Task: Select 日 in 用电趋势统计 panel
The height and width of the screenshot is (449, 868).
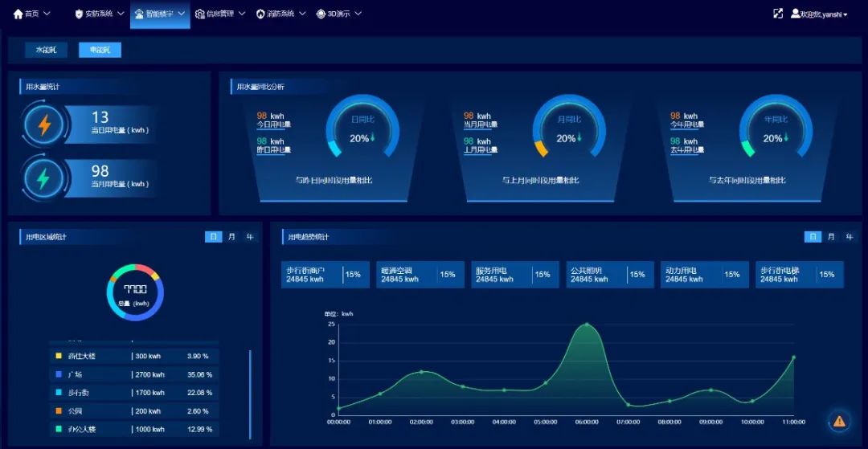Action: pos(813,237)
